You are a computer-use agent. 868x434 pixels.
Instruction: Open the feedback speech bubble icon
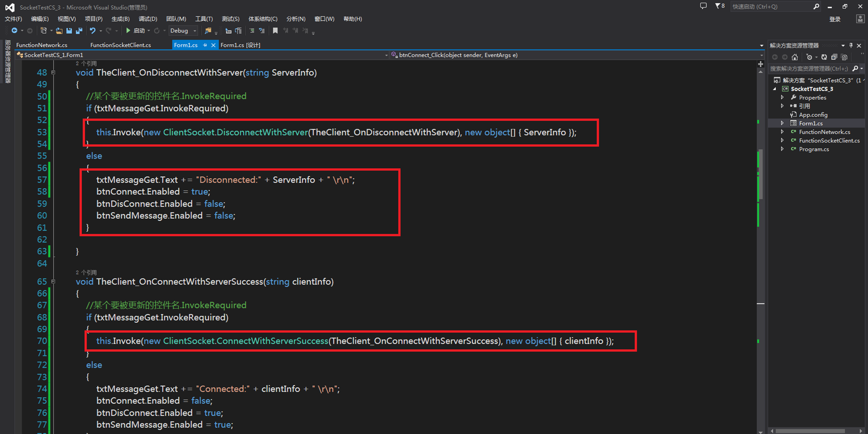pyautogui.click(x=703, y=6)
